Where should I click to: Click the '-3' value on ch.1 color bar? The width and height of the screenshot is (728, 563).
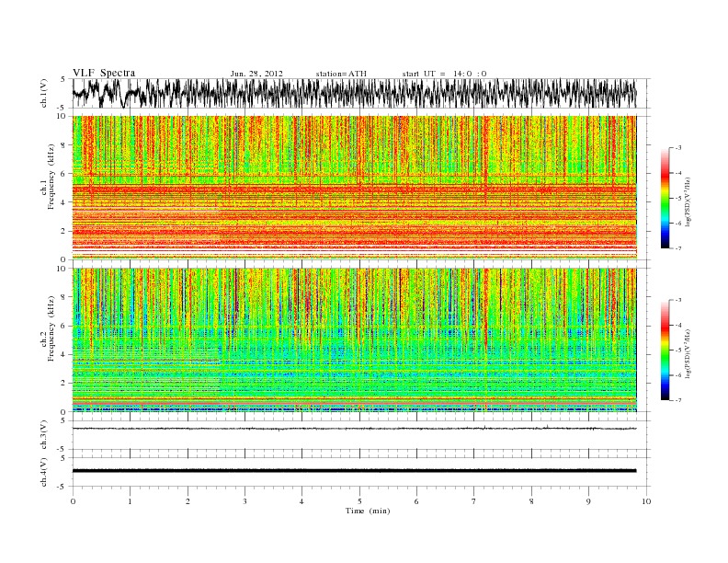coord(677,148)
